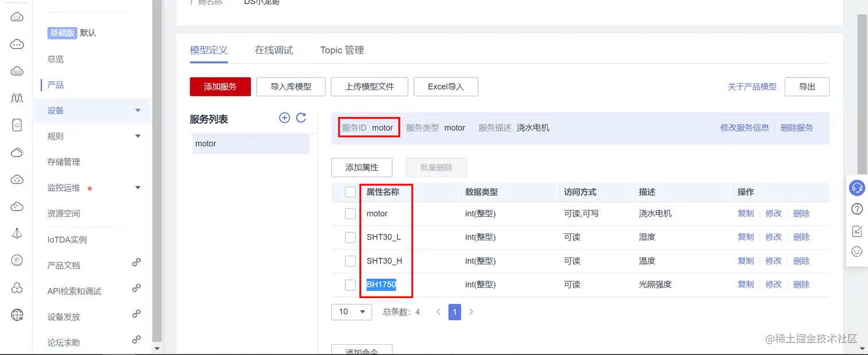The image size is (868, 355).
Task: Click the 光照强度 description cell
Action: 655,284
